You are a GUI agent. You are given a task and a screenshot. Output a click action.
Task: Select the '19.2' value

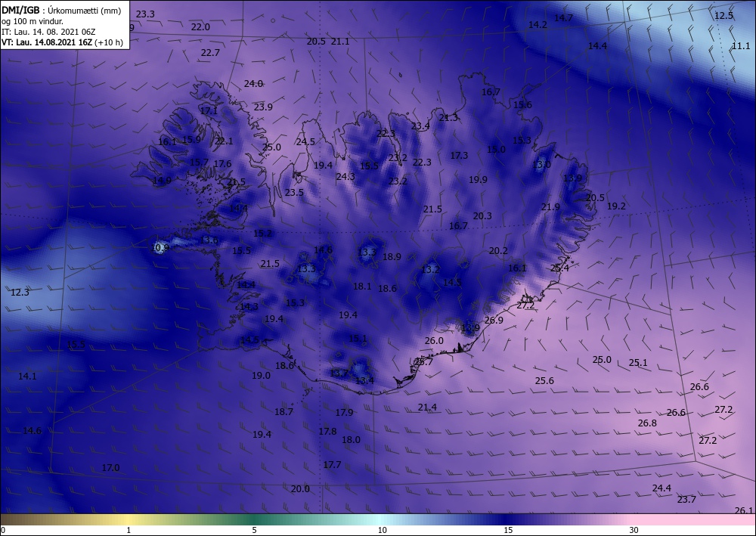(x=616, y=206)
